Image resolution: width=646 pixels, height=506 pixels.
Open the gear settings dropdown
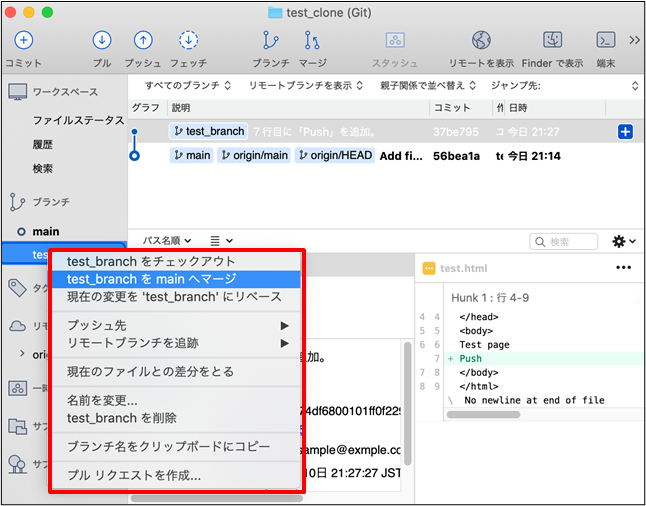point(624,241)
